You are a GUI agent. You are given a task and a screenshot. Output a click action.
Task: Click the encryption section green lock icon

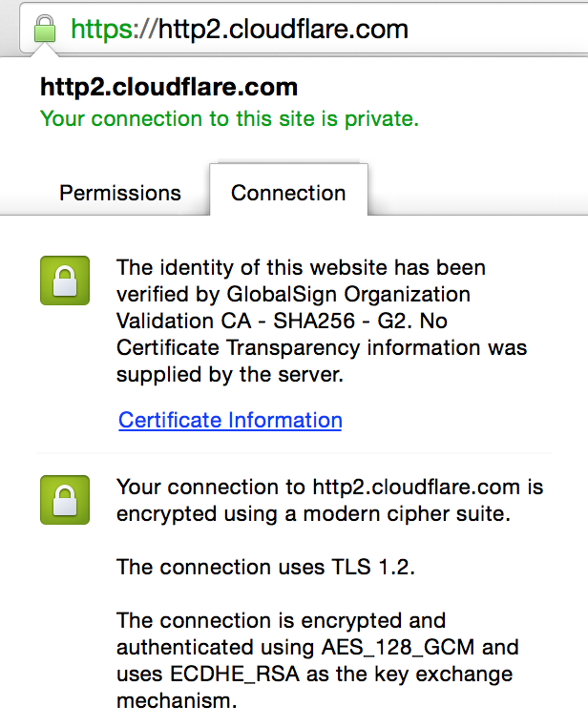[65, 500]
